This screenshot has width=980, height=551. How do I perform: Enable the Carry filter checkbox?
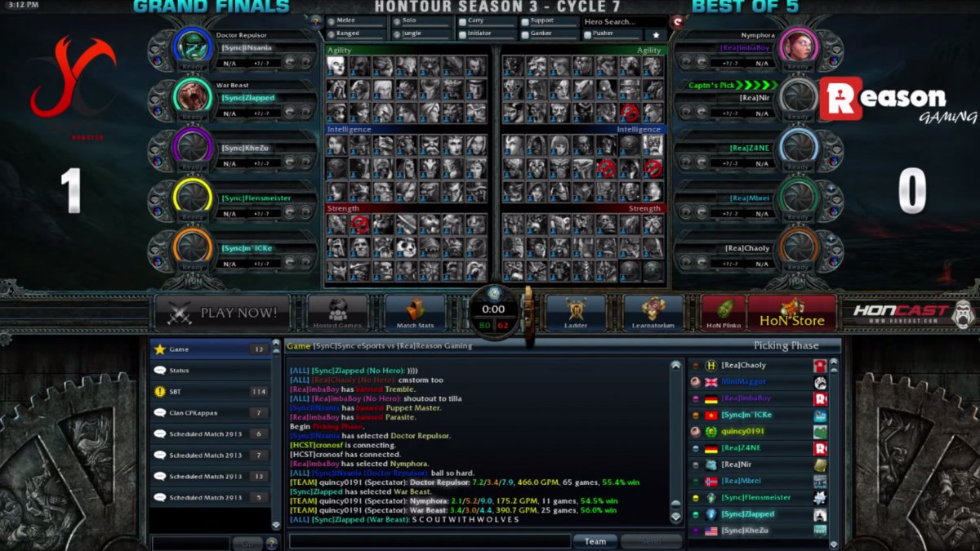[462, 21]
